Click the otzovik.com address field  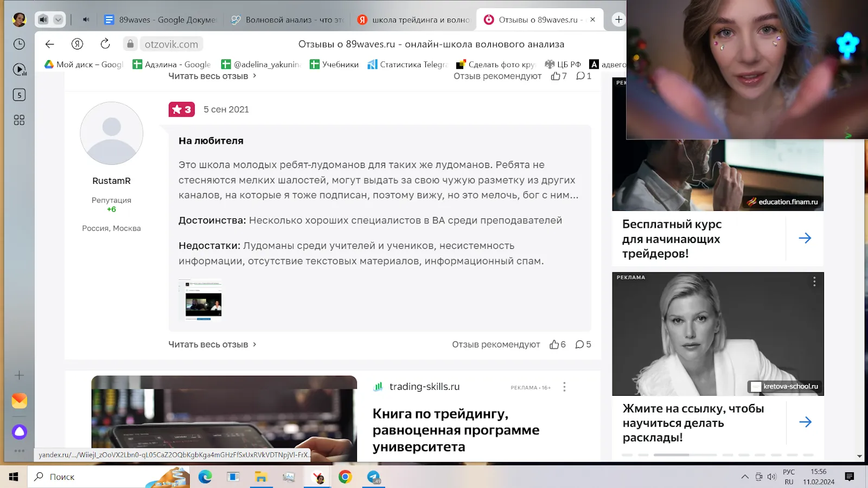(171, 44)
